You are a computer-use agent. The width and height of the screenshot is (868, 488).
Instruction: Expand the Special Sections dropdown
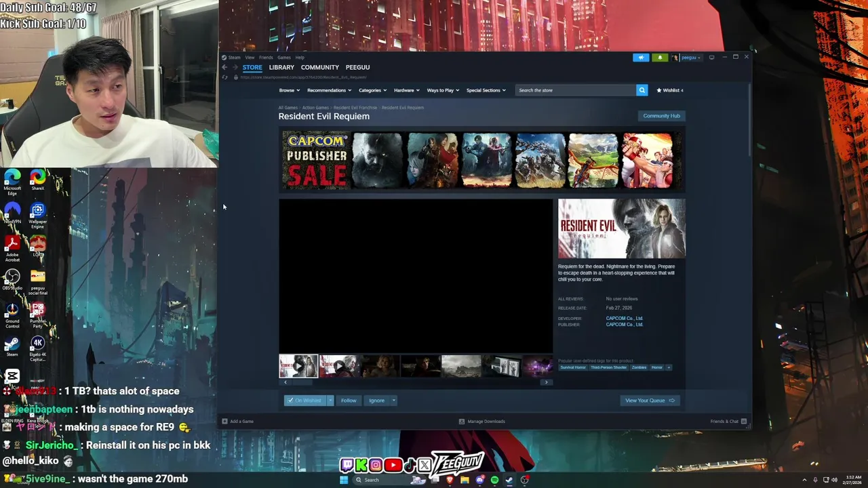[x=486, y=90]
